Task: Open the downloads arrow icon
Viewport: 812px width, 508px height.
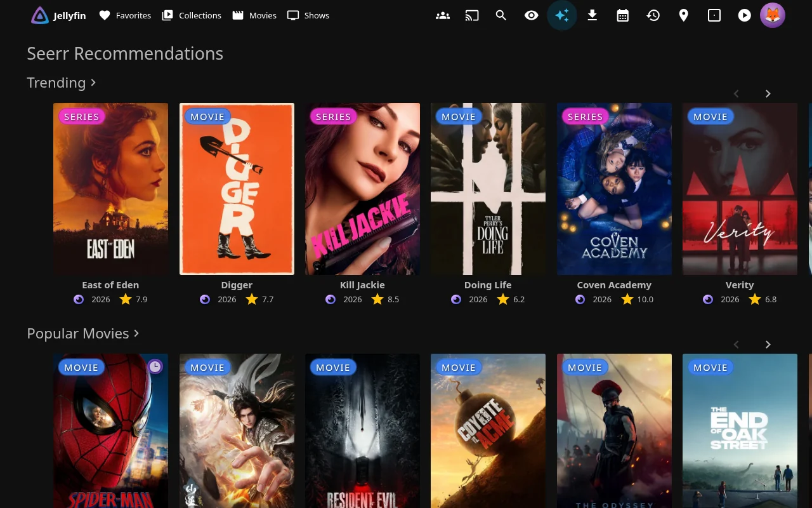Action: (593, 15)
